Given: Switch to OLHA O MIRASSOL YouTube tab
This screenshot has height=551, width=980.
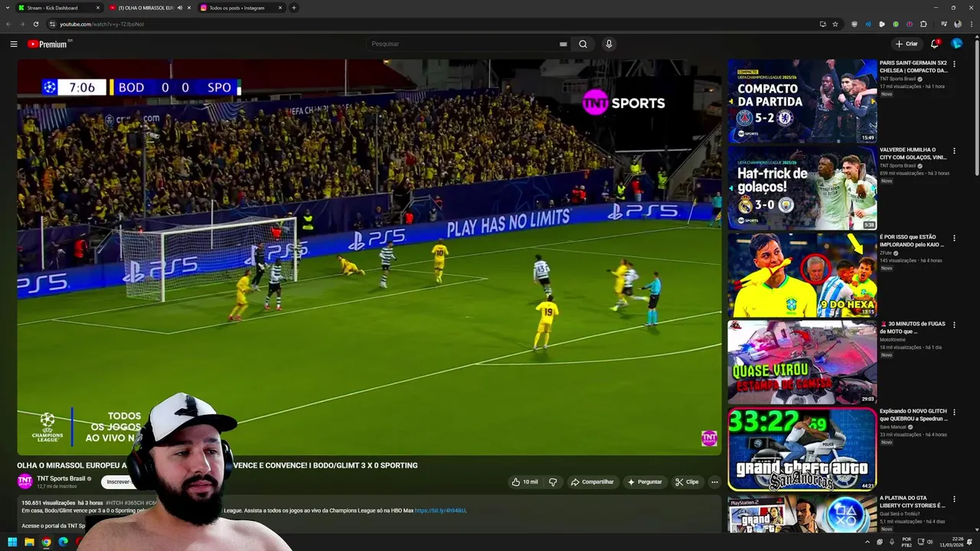Looking at the screenshot, I should click(x=145, y=8).
